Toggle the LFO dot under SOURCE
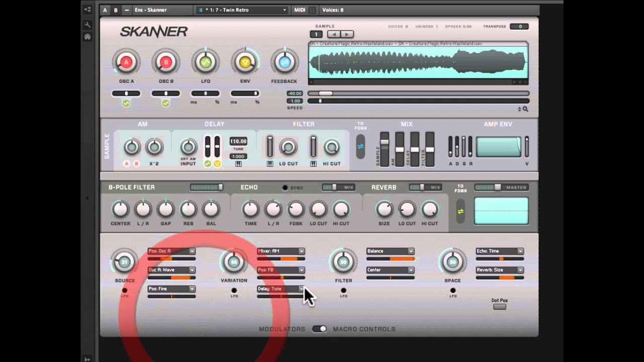Image resolution: width=644 pixels, height=362 pixels. click(125, 291)
